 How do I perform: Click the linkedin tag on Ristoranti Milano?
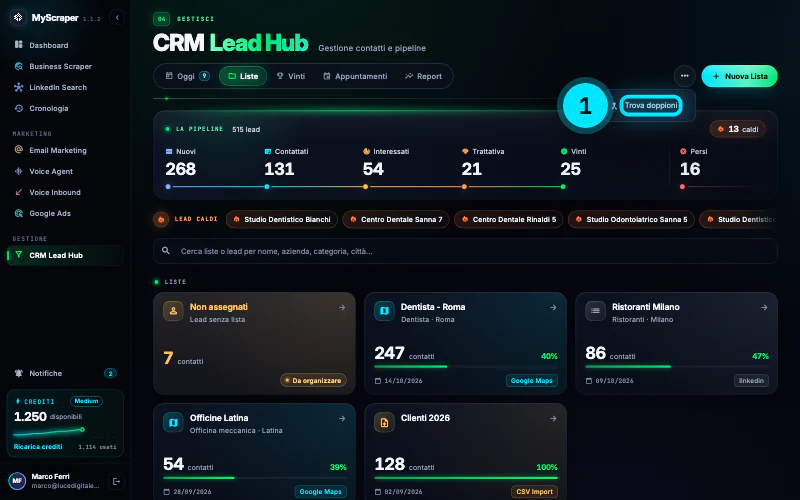(x=751, y=381)
